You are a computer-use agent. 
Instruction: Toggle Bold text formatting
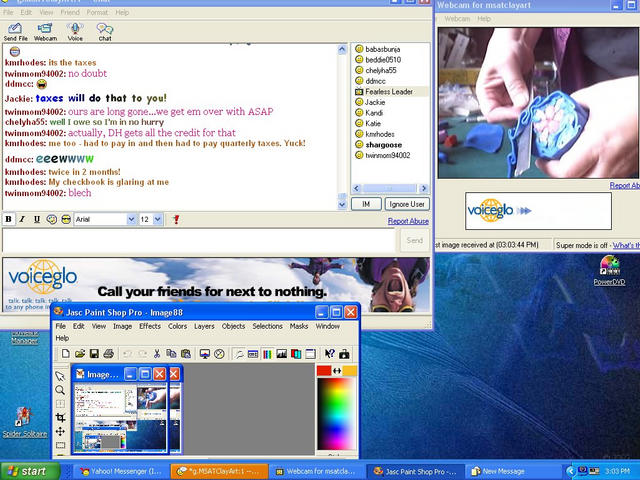8,220
